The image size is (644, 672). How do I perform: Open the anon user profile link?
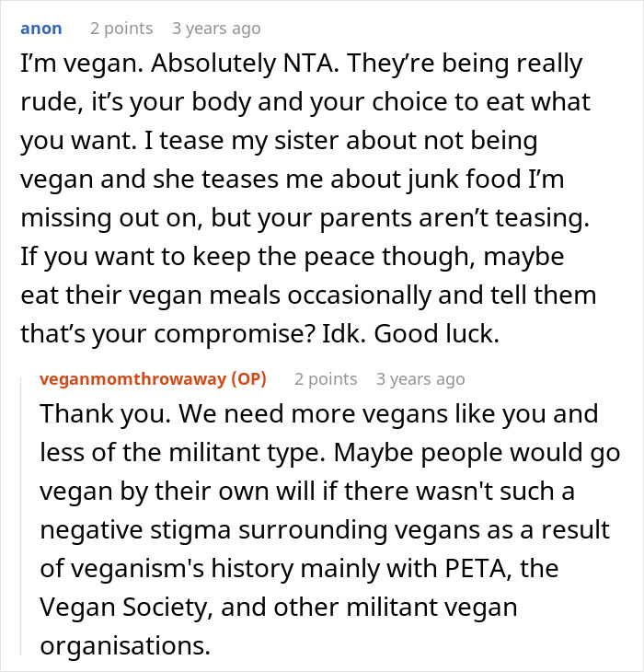(41, 29)
